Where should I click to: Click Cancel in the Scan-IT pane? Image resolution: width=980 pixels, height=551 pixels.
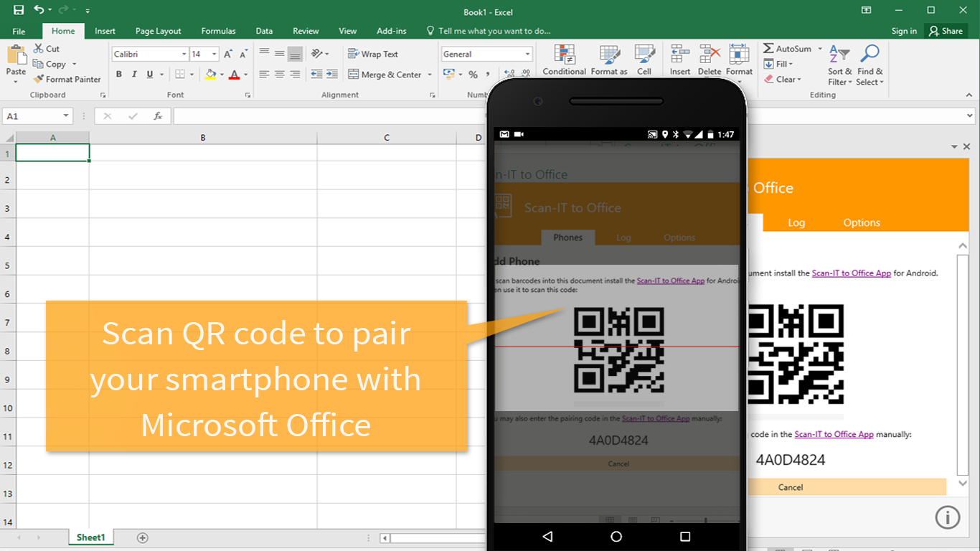790,486
